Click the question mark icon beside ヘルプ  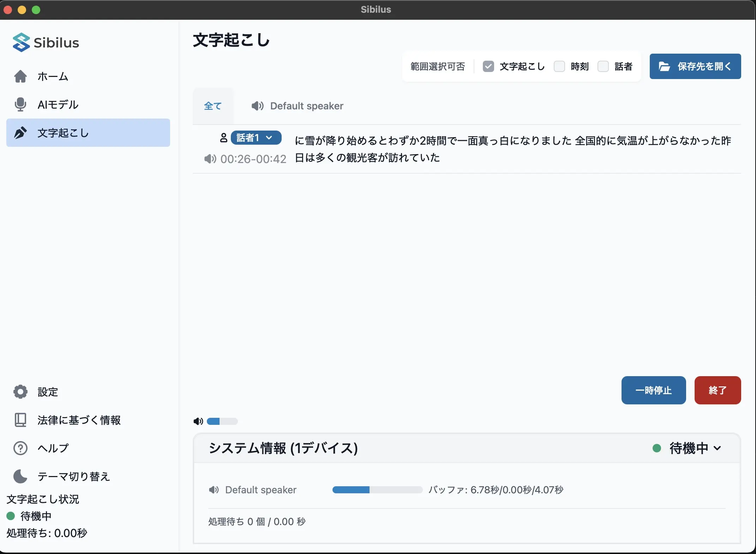[x=20, y=448]
